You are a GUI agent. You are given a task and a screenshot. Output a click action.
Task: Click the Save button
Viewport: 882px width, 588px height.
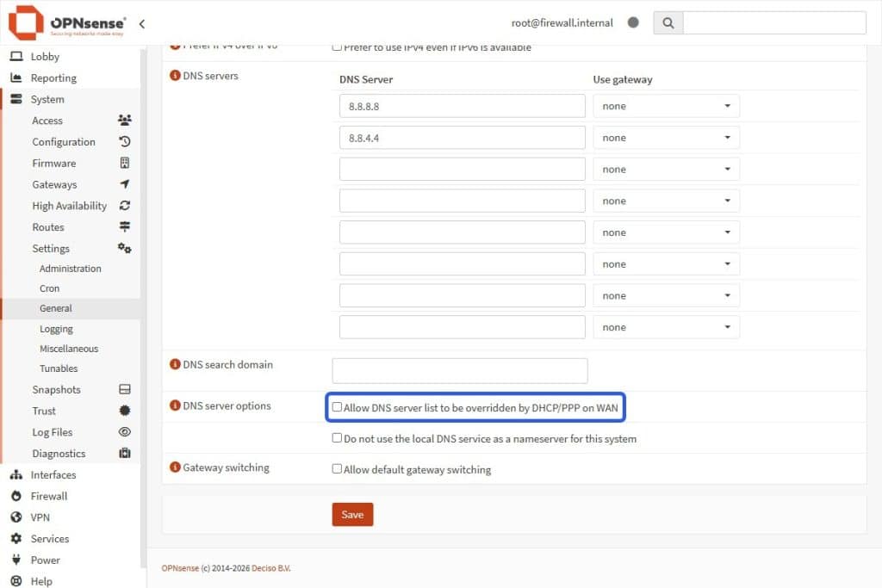point(352,514)
